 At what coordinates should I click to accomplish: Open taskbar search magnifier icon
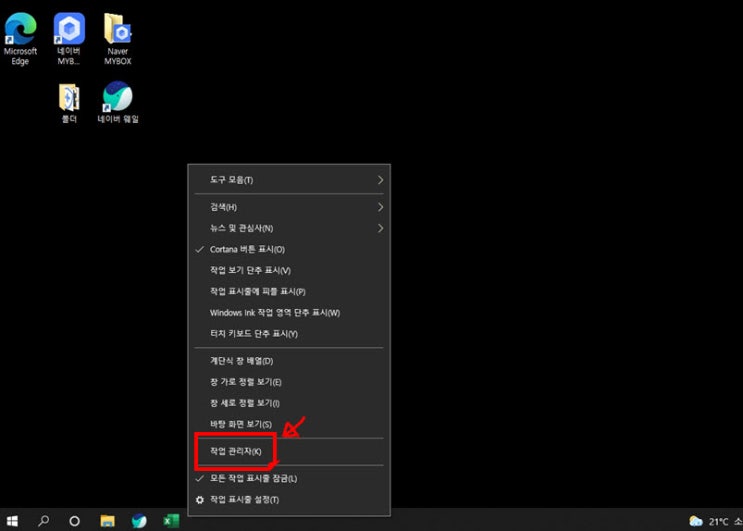(44, 521)
